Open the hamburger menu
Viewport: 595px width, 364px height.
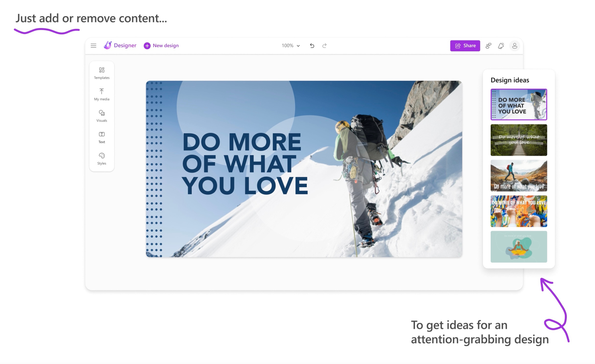click(93, 46)
